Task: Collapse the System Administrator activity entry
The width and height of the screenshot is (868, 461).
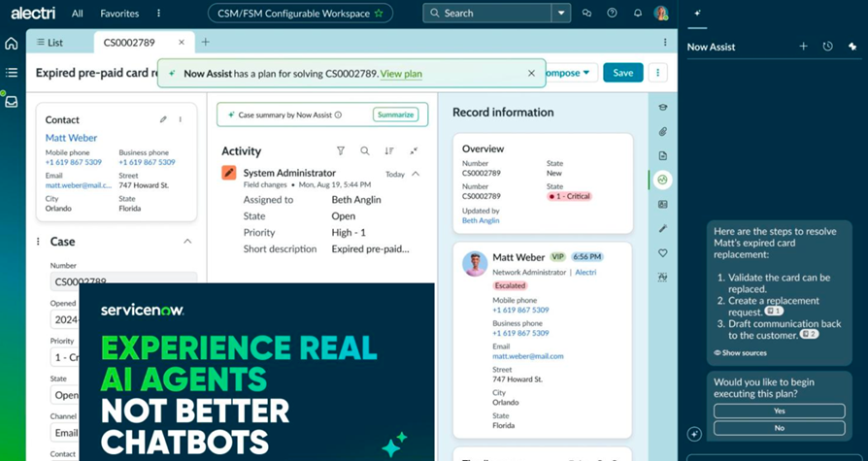Action: pos(416,174)
